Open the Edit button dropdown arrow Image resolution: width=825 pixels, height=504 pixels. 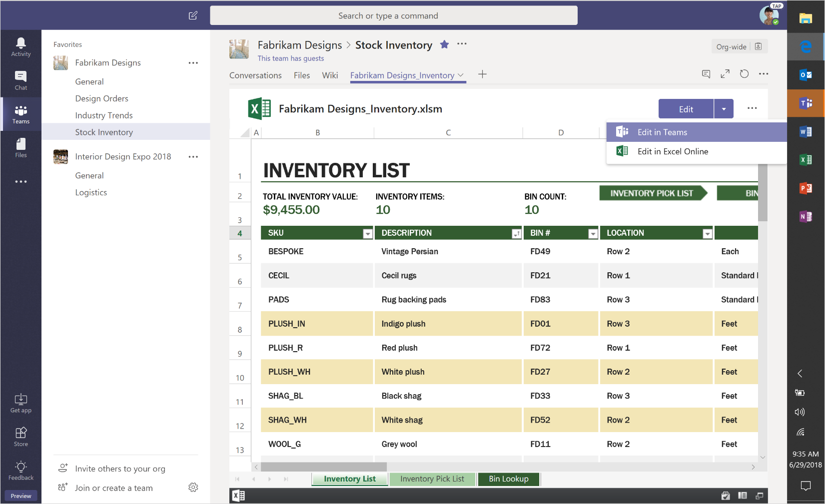pos(724,109)
